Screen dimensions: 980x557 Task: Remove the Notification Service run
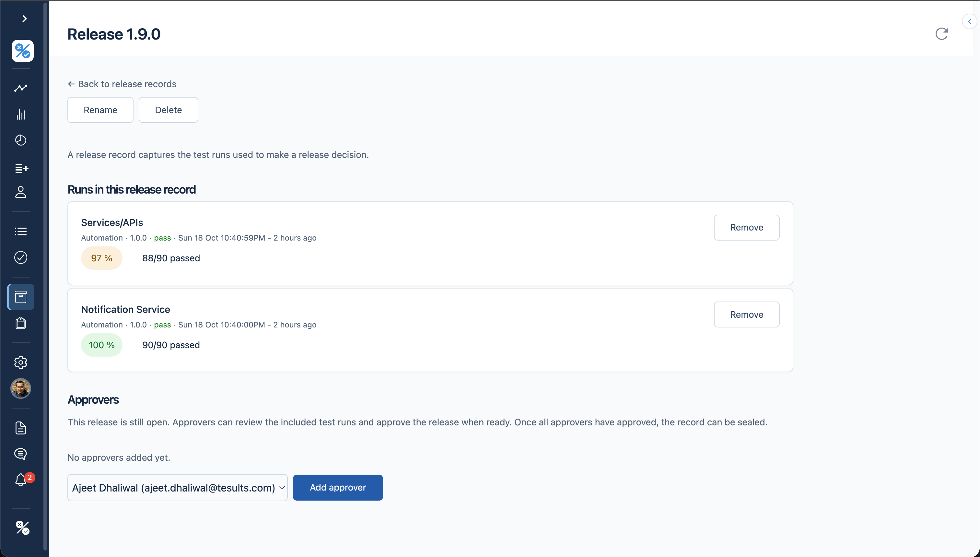[746, 314]
